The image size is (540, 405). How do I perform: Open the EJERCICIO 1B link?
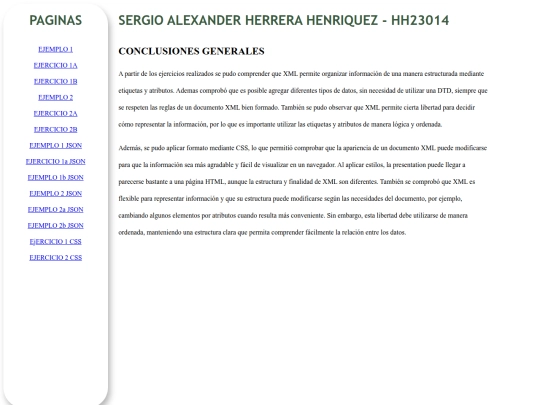coord(55,81)
